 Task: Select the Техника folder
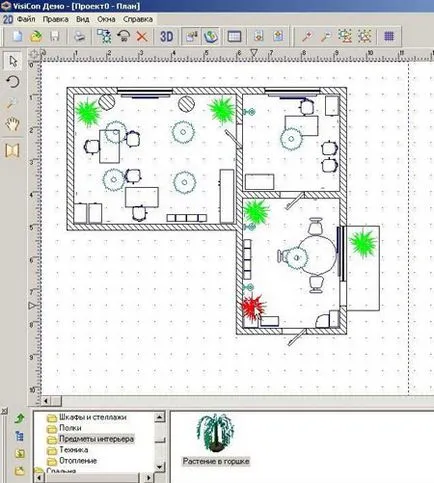(x=74, y=450)
